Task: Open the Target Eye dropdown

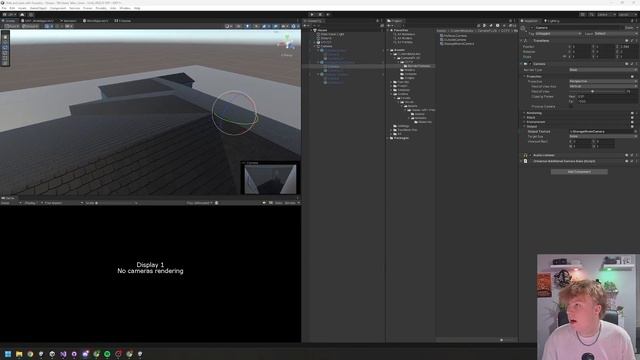Action: [602, 136]
